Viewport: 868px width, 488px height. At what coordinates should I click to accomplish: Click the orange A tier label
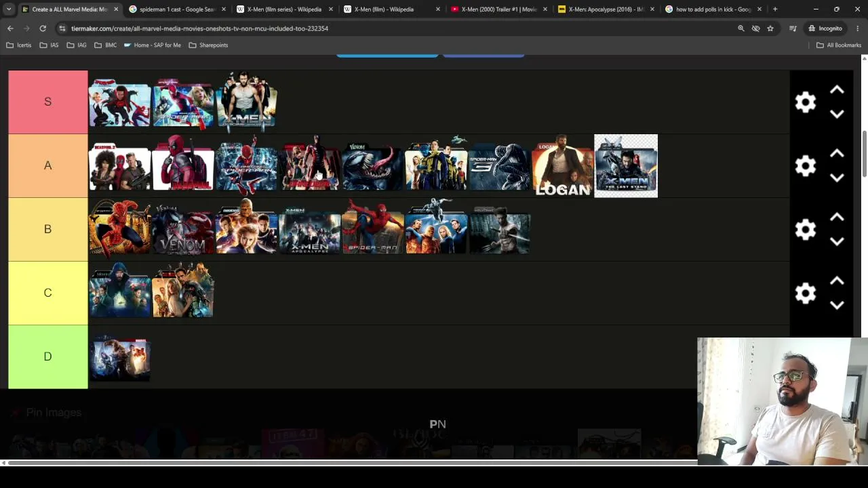pyautogui.click(x=48, y=165)
